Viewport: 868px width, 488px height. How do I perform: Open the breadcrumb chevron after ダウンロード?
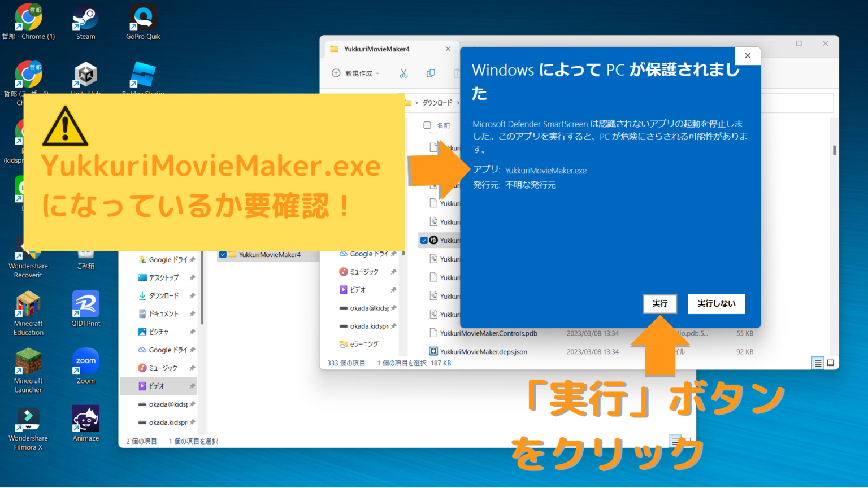pos(459,103)
